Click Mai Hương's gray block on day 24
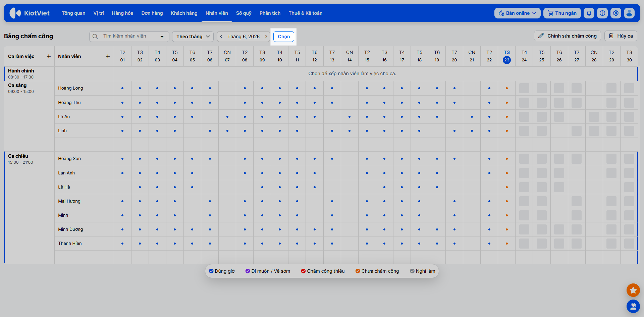Viewport: 644px width, 317px height. click(524, 201)
